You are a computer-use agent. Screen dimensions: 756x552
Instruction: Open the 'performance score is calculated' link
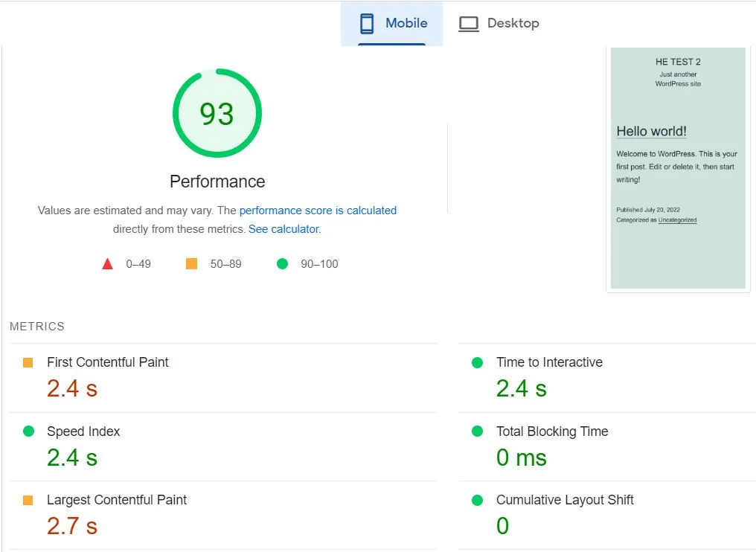click(x=318, y=211)
